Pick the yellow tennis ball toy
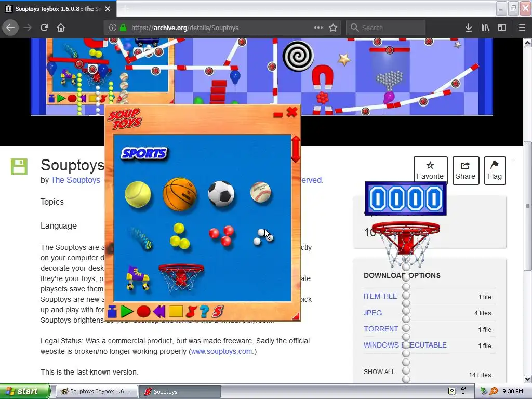 coord(138,194)
